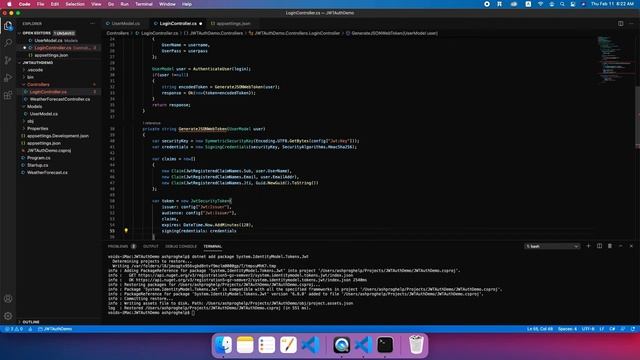Open QuickTime Player from the dock
The image size is (640, 360).
(x=341, y=345)
